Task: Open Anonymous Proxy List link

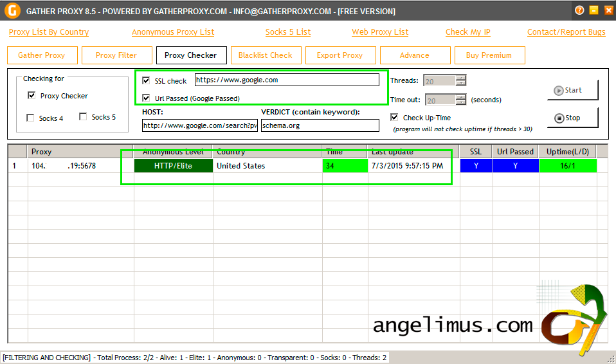Action: (173, 32)
